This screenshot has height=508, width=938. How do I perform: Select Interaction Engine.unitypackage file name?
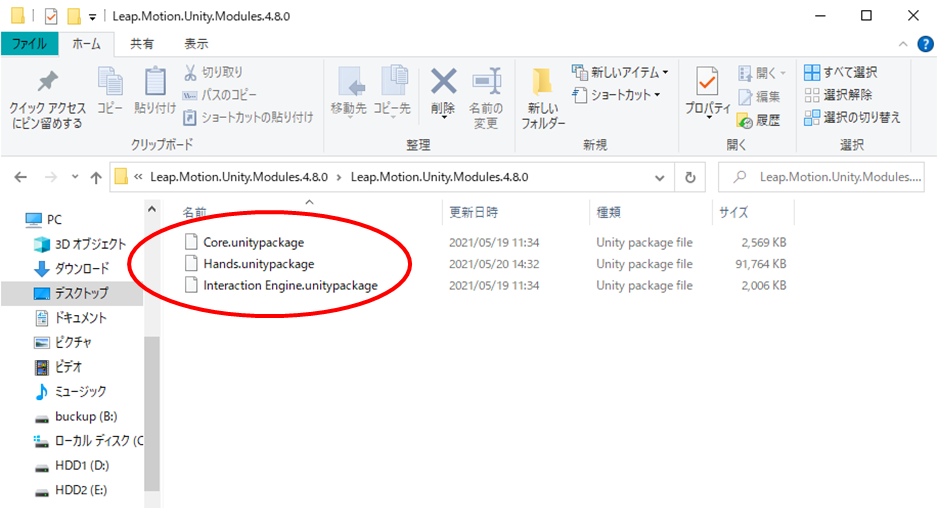point(290,285)
